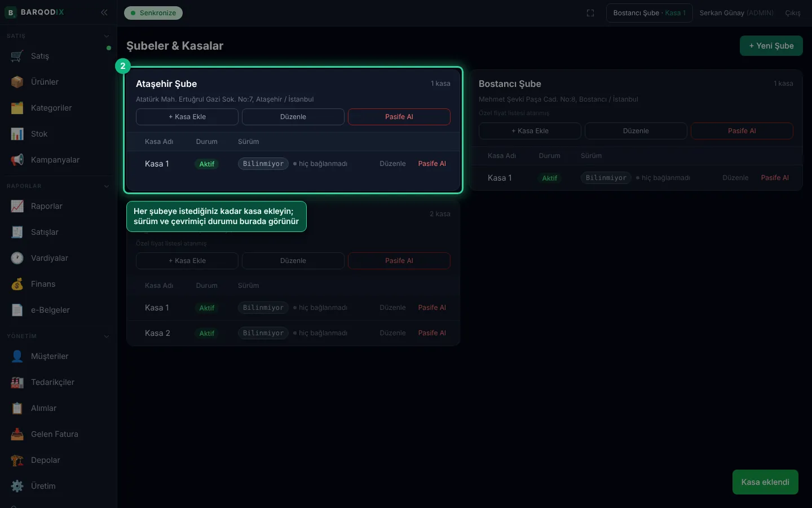Edit the Kasa 2 register row

coord(392,333)
